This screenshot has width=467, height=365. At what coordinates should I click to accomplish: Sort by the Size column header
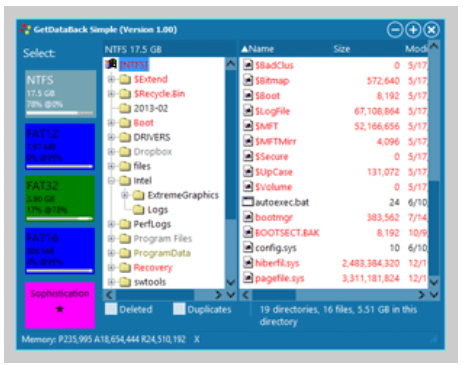click(342, 49)
